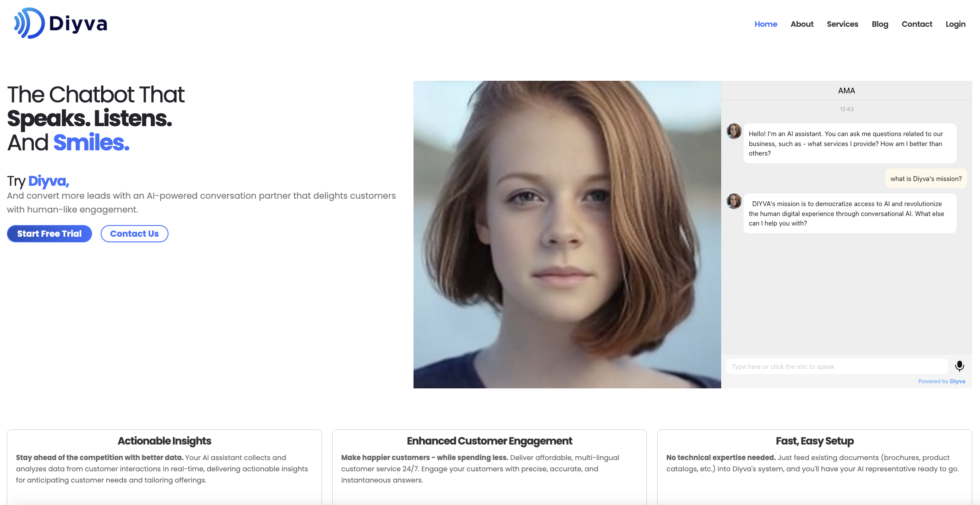Click the Diyva logo in header

point(60,23)
